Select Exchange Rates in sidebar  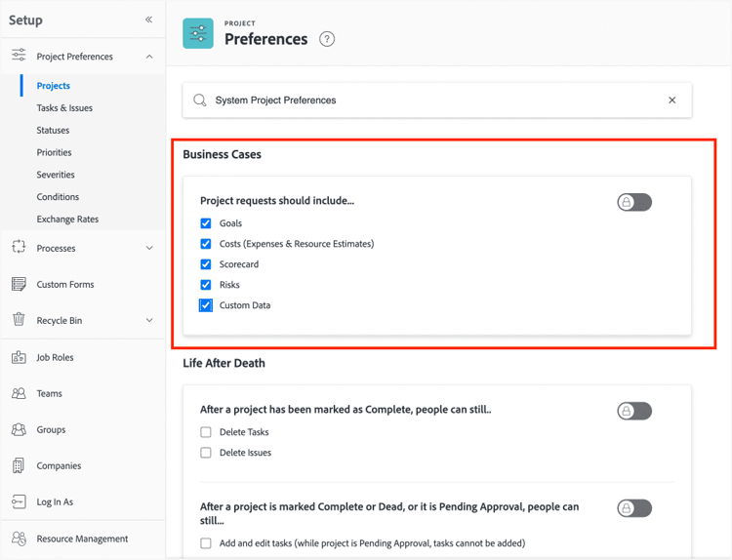point(67,220)
